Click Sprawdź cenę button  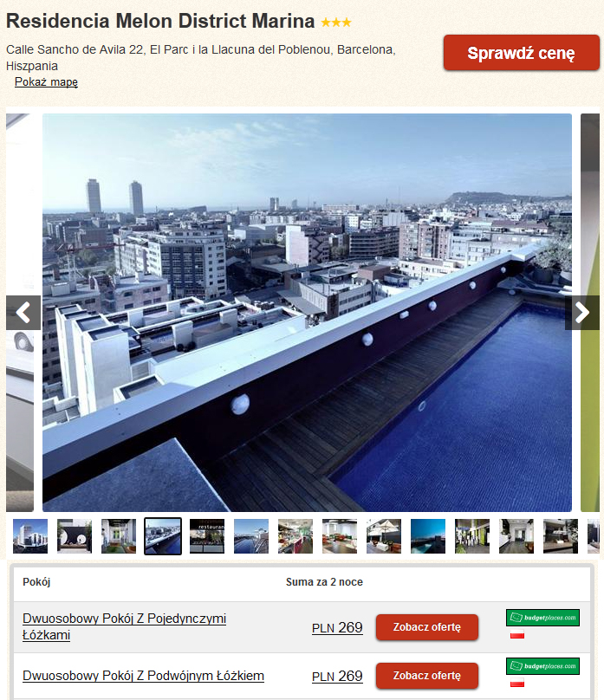(x=522, y=53)
